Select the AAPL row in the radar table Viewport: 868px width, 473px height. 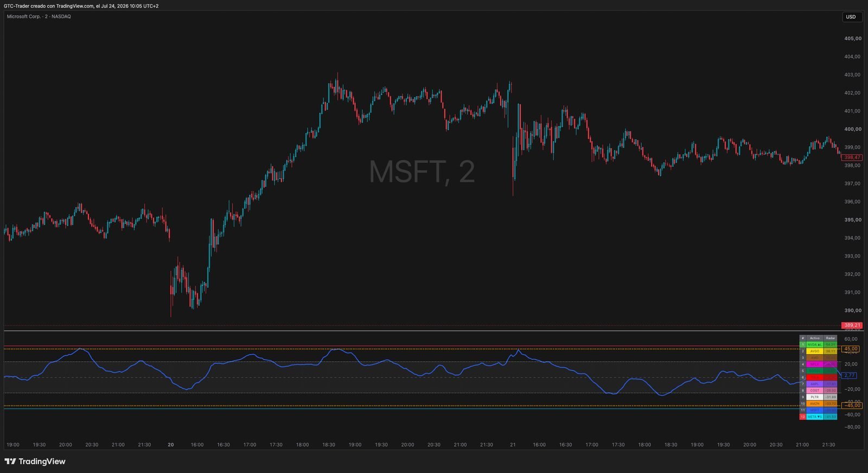pos(818,384)
